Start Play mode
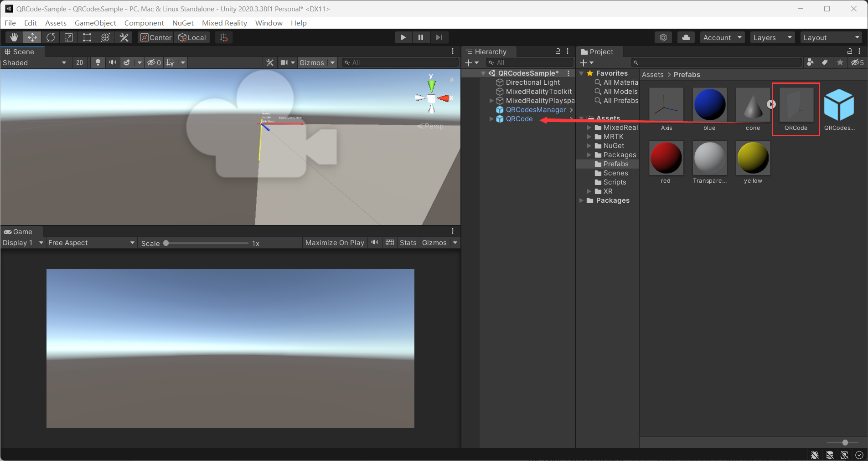The height and width of the screenshot is (461, 868). [x=403, y=37]
